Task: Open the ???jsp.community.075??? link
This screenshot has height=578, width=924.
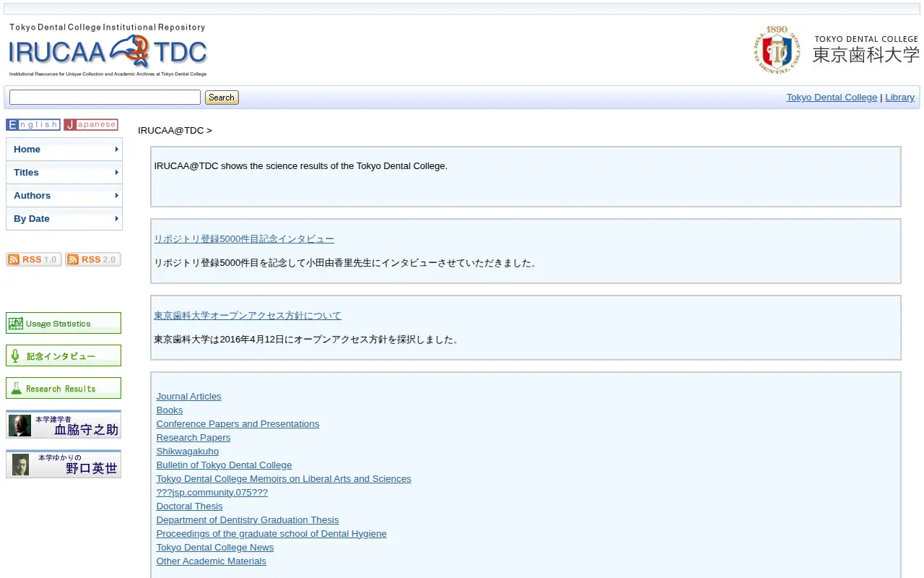Action: point(212,493)
